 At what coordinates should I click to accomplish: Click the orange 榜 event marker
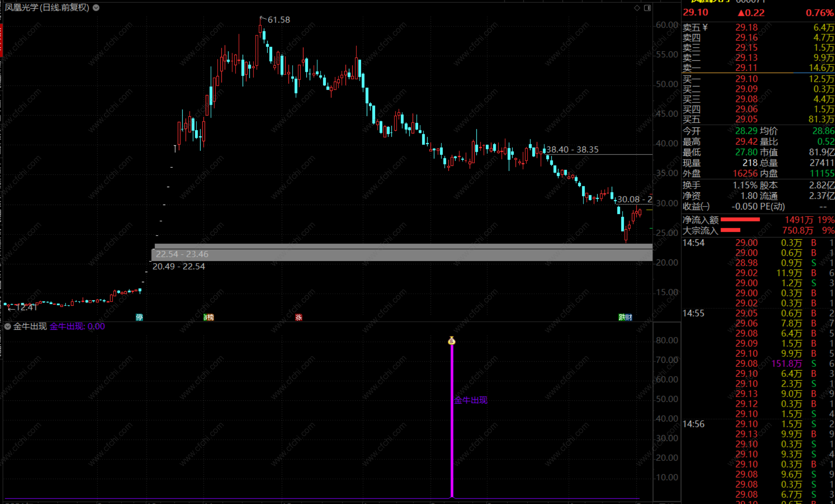[x=210, y=317]
